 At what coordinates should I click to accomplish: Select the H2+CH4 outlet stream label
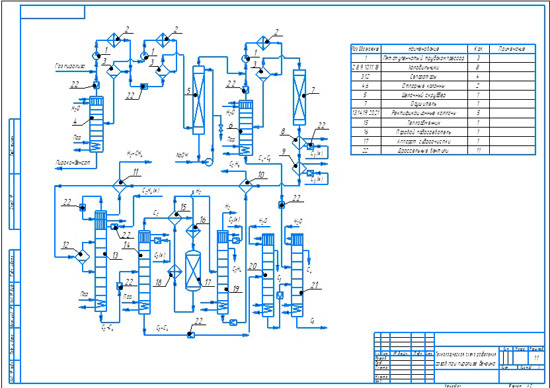(134, 153)
